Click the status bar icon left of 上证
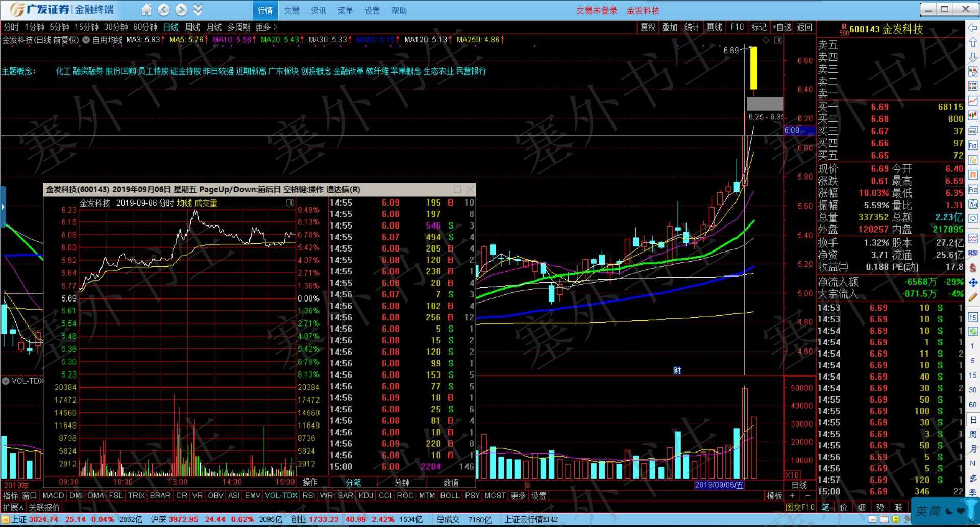The width and height of the screenshot is (980, 527). pyautogui.click(x=6, y=520)
